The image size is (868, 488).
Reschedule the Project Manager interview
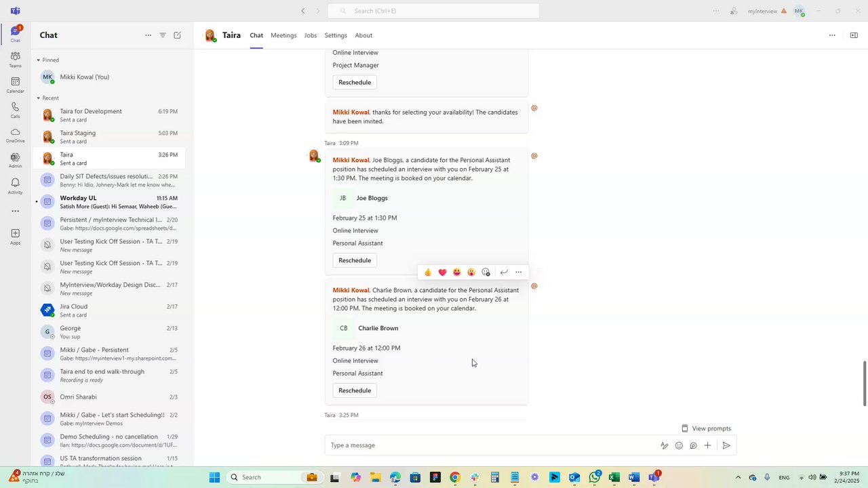pyautogui.click(x=355, y=82)
